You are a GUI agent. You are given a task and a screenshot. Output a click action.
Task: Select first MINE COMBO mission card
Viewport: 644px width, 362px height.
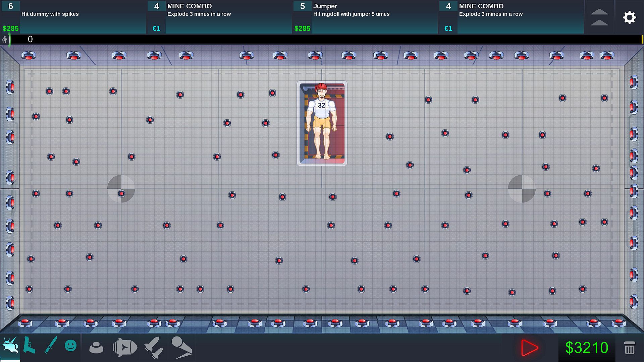click(219, 17)
